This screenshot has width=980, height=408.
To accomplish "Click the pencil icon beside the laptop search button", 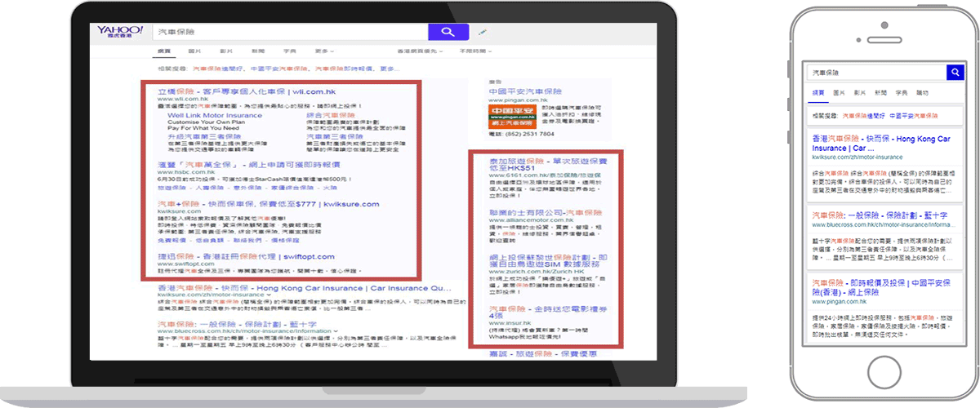I will pos(481,32).
